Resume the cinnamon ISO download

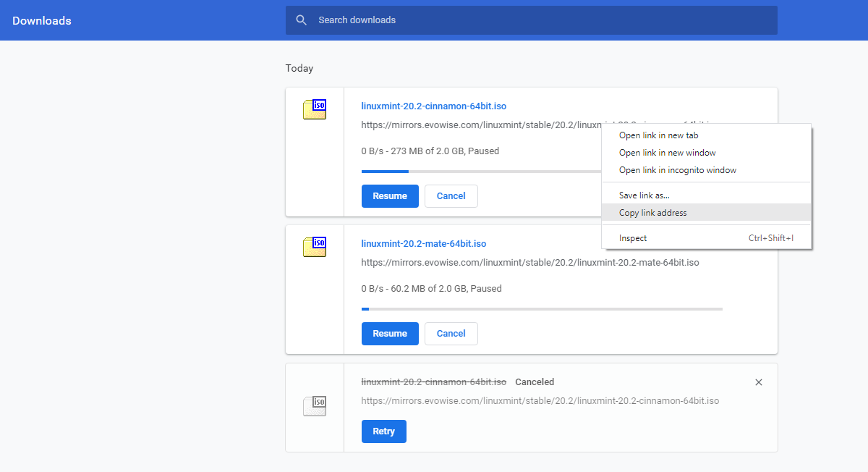tap(390, 196)
